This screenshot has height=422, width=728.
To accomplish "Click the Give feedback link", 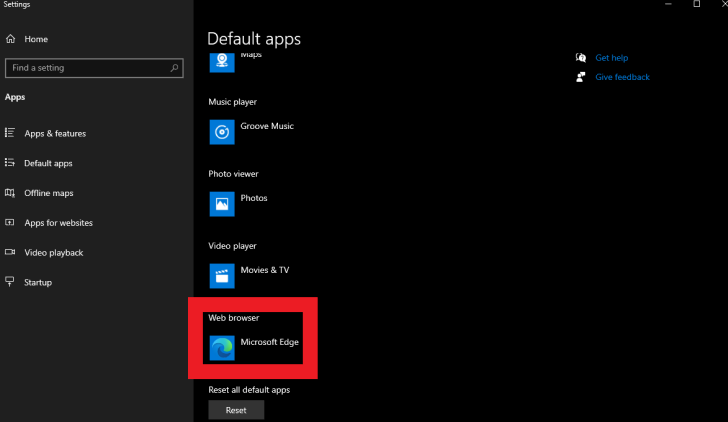I will click(622, 77).
